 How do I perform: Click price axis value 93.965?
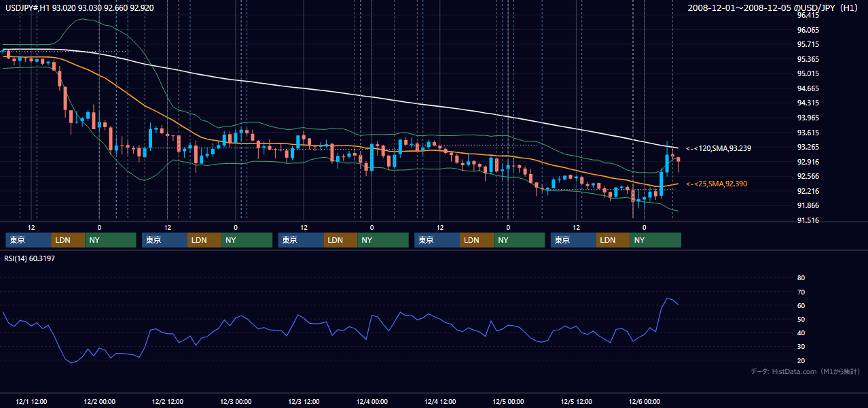point(808,118)
